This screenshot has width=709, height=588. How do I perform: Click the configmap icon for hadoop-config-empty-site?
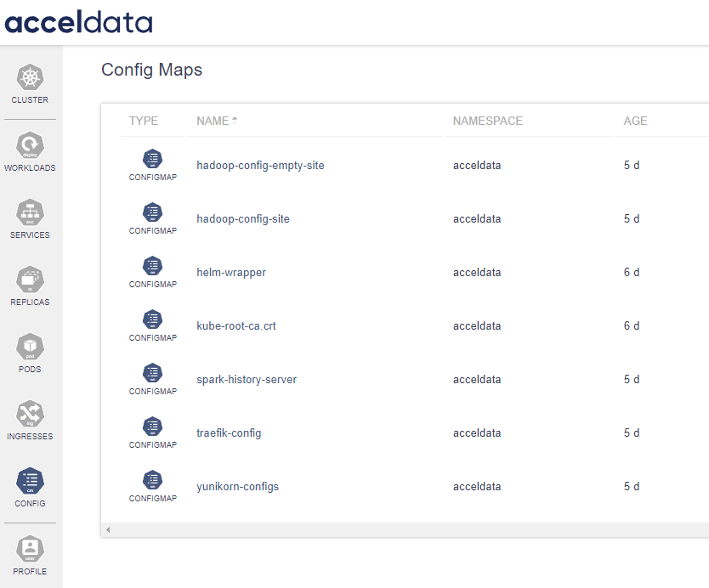tap(153, 159)
